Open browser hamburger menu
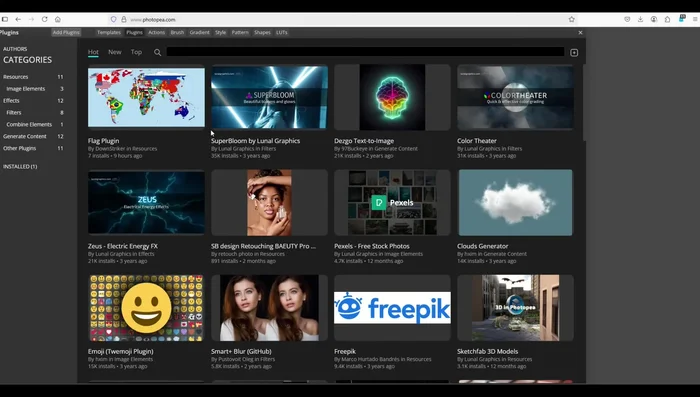 point(695,19)
